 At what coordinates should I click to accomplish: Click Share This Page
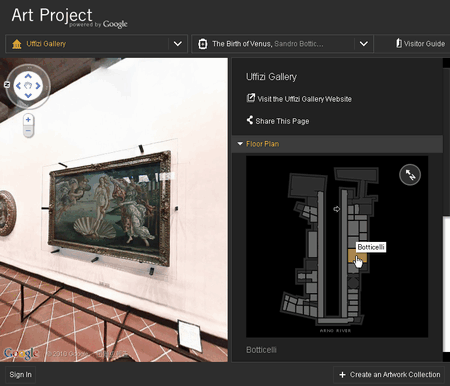[x=282, y=121]
